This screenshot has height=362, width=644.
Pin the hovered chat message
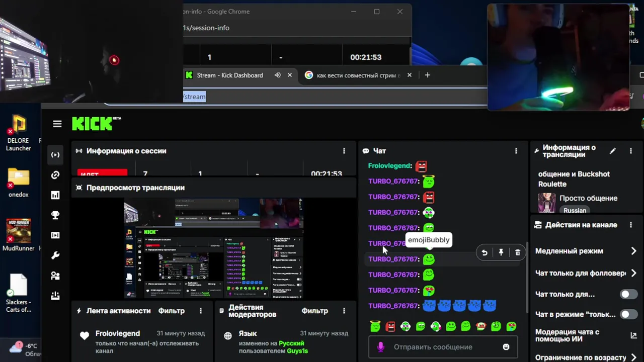(501, 252)
